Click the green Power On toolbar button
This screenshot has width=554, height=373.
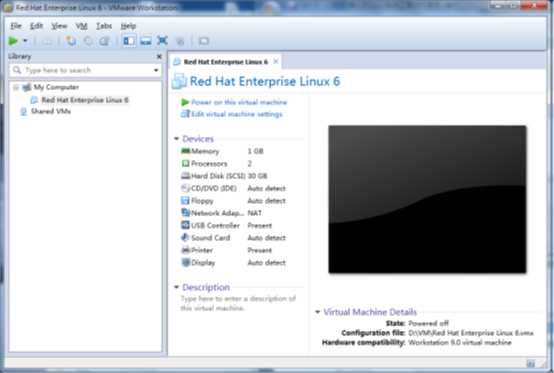[x=13, y=41]
